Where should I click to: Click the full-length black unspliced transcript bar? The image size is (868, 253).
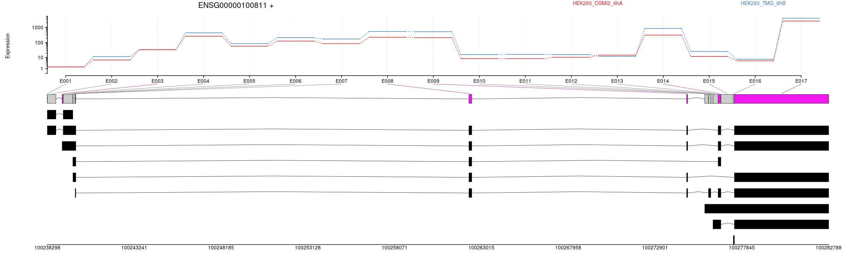tap(766, 209)
